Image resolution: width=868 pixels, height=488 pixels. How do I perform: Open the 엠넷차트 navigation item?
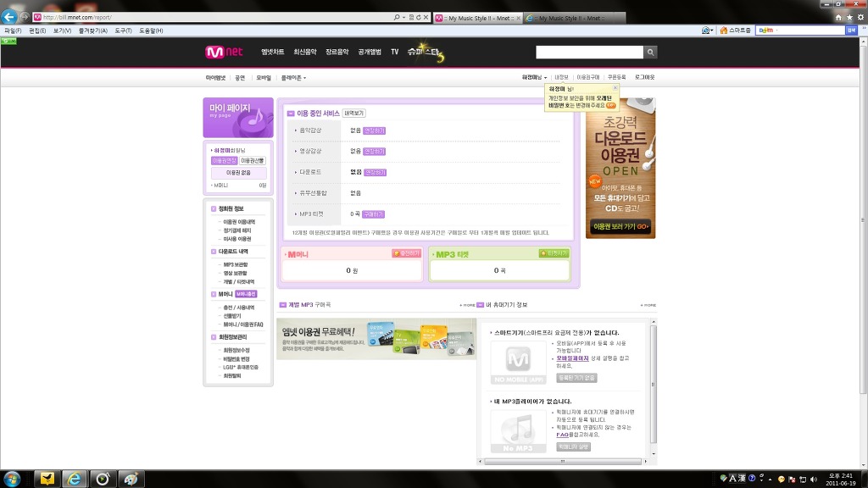272,52
